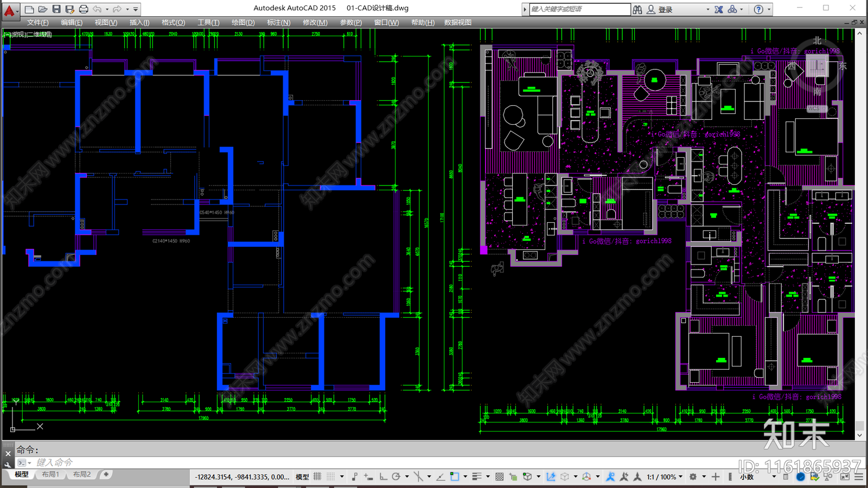Viewport: 868px width, 488px height.
Task: Open the 标注(N) menu
Action: [278, 22]
